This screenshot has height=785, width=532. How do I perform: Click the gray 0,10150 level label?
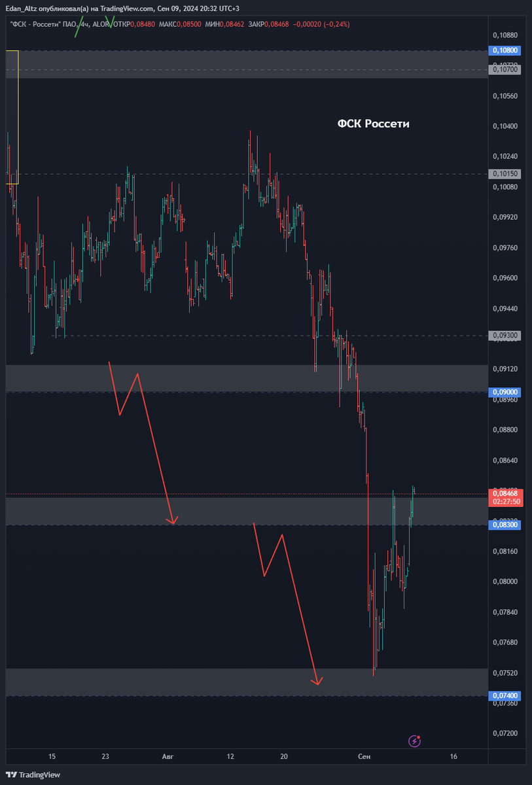coord(505,174)
